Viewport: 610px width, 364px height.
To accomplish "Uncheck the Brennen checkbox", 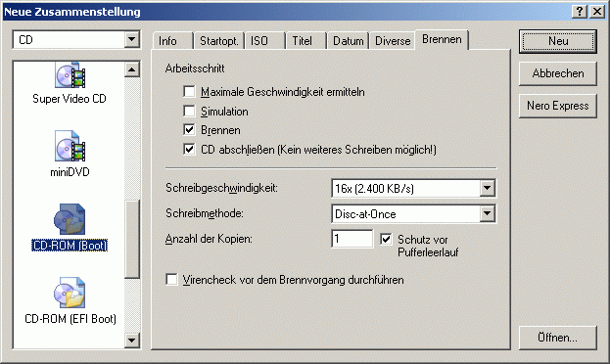I will [x=189, y=130].
